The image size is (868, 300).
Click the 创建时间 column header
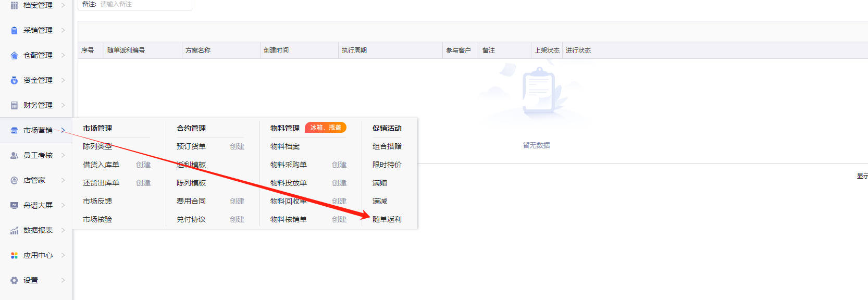(x=276, y=51)
